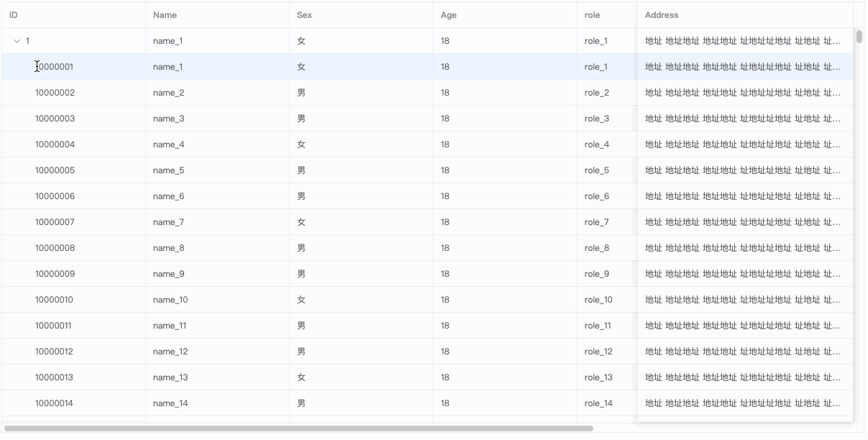Click the name_6 cell
The image size is (868, 440).
point(217,196)
